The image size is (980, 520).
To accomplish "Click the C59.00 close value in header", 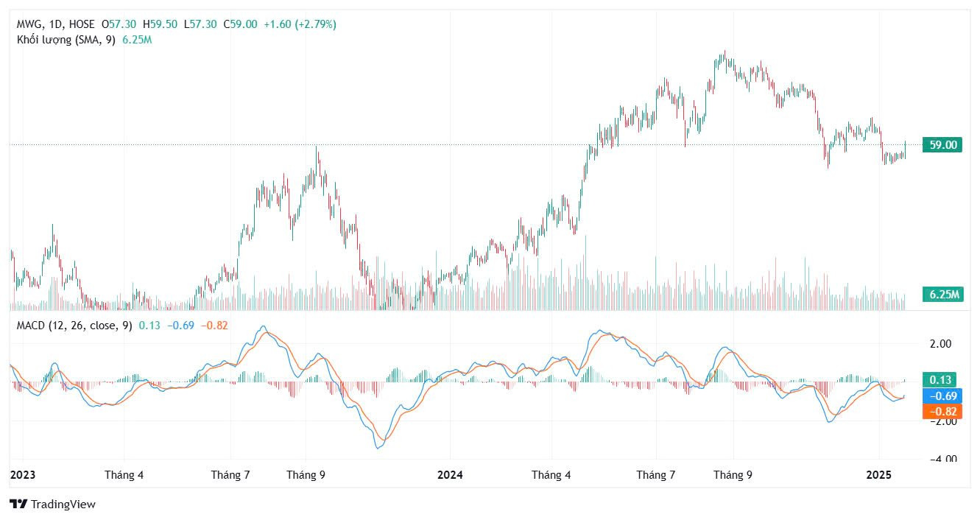I will tap(241, 24).
